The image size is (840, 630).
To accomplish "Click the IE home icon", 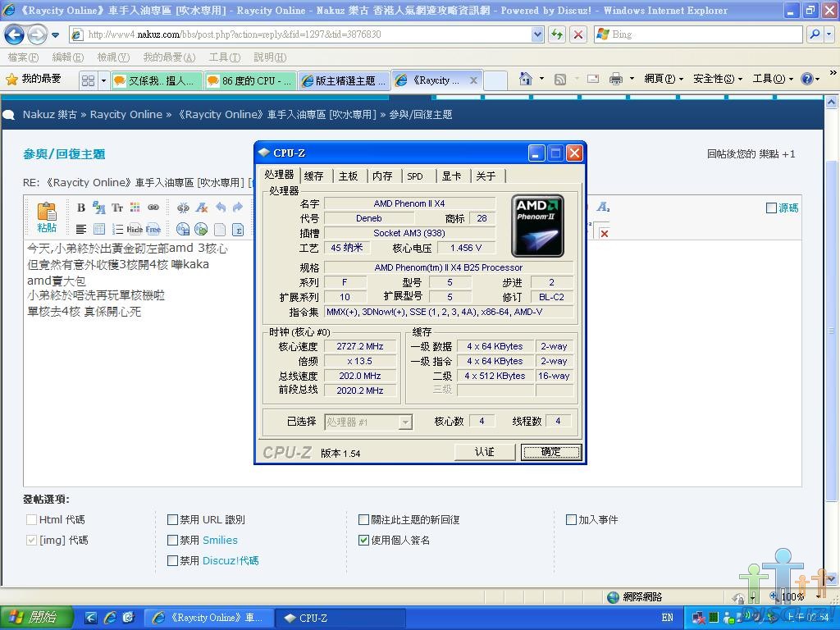I will [x=526, y=79].
